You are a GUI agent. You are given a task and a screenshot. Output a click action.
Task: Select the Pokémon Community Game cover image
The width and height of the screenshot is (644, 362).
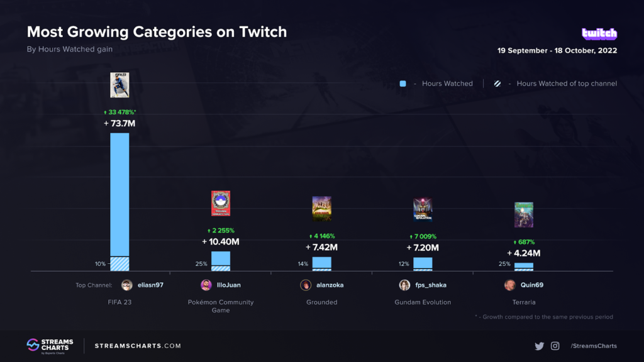pos(221,203)
